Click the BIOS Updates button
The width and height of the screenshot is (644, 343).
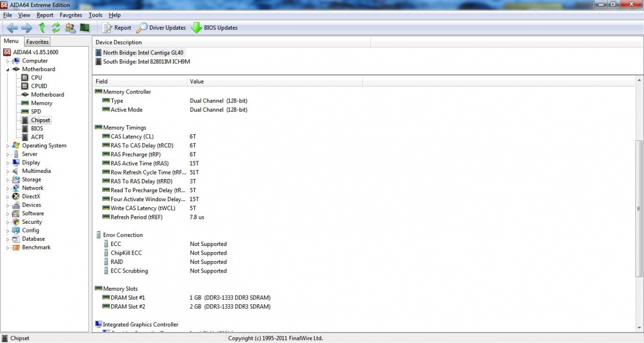214,28
